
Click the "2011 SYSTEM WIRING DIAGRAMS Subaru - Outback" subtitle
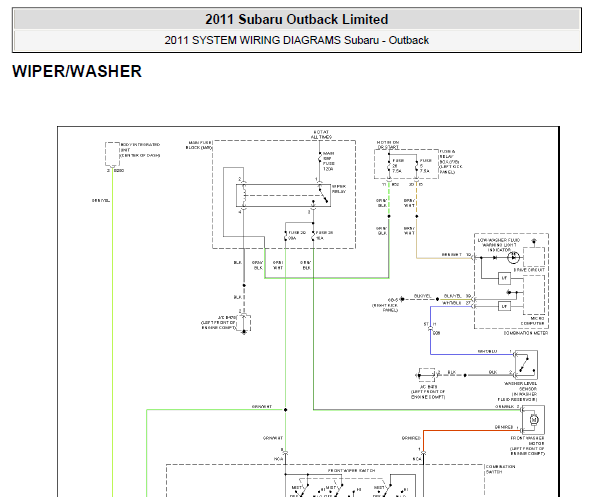(x=297, y=40)
